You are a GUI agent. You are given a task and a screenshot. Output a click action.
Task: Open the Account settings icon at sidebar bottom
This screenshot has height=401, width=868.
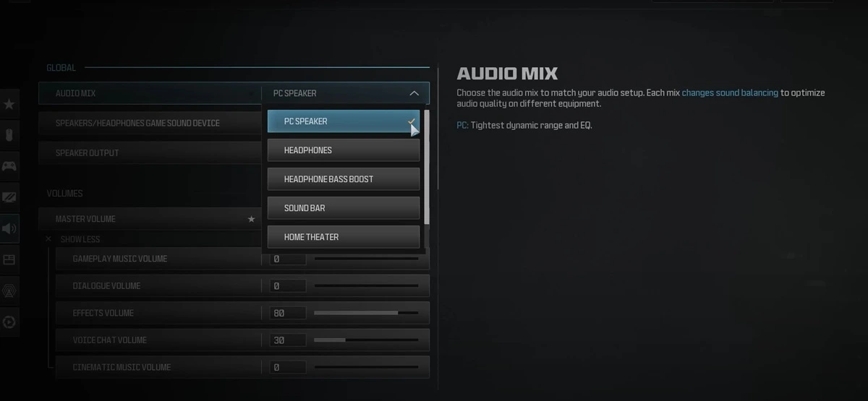tap(9, 322)
